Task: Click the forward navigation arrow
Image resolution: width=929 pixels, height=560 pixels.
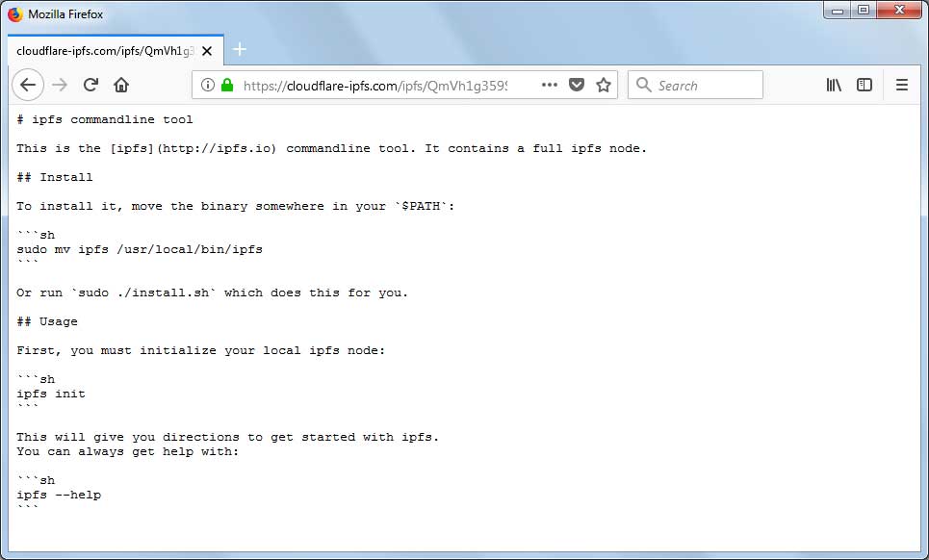Action: tap(60, 86)
